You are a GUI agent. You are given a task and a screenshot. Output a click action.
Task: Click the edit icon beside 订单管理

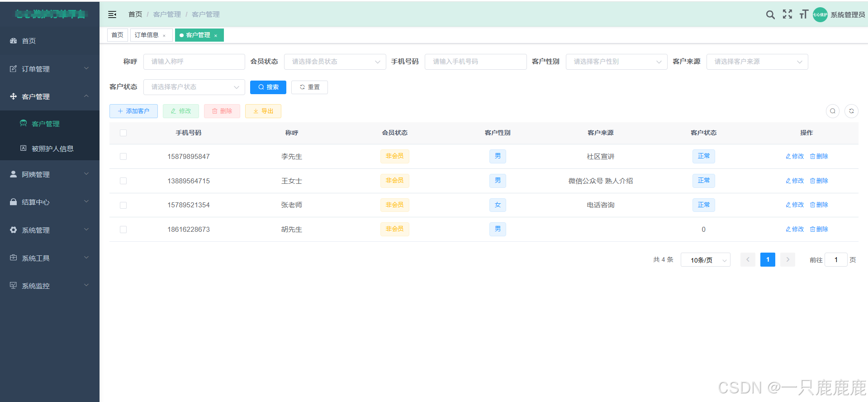tap(14, 69)
